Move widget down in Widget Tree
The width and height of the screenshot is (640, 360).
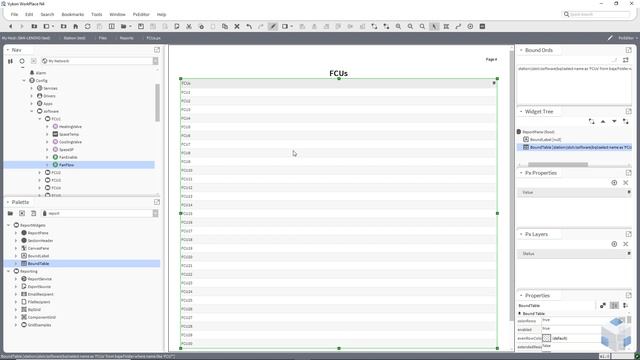(x=614, y=122)
